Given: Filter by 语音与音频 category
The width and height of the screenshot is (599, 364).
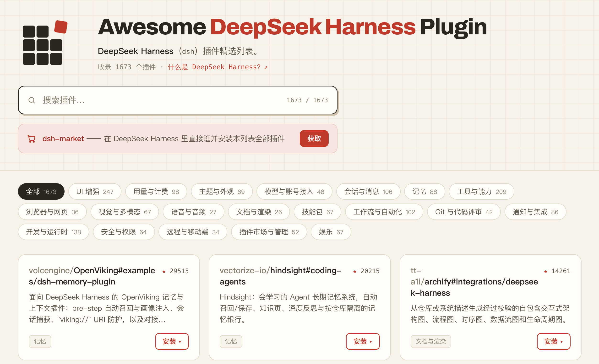Looking at the screenshot, I should (194, 212).
